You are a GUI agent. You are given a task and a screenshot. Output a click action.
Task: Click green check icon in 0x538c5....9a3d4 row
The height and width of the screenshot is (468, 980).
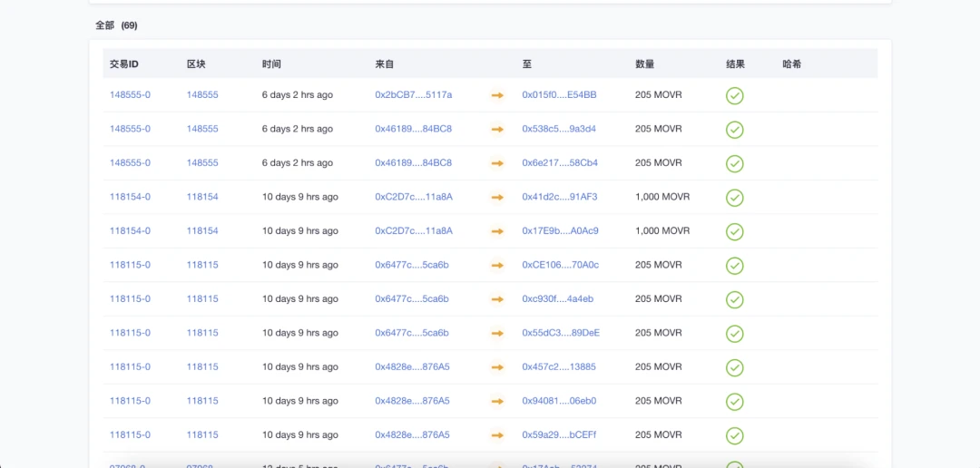click(x=734, y=130)
